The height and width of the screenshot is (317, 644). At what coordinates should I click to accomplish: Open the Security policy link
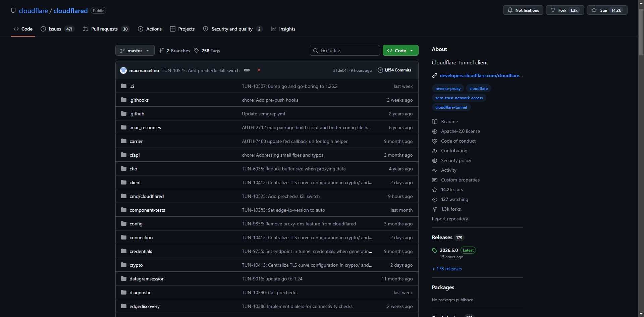pos(456,160)
